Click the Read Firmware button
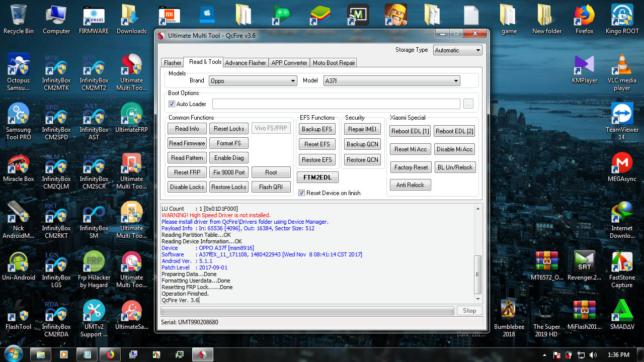 pyautogui.click(x=187, y=143)
